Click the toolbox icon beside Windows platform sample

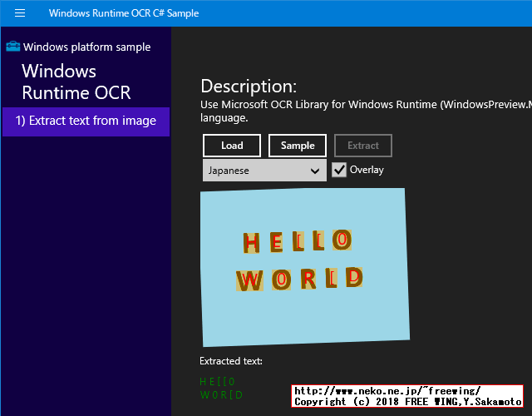point(13,47)
